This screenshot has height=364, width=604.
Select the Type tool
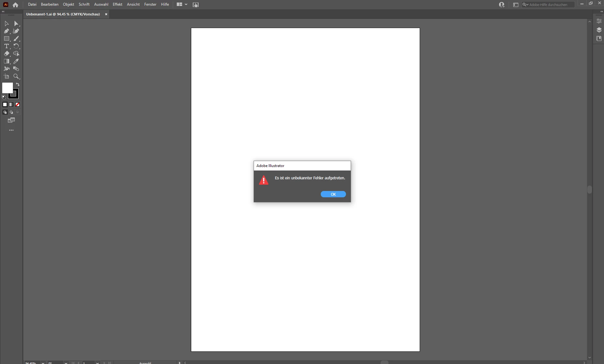[7, 46]
